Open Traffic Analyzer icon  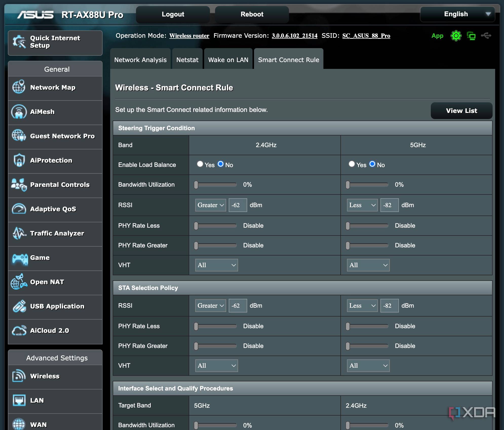coord(19,233)
